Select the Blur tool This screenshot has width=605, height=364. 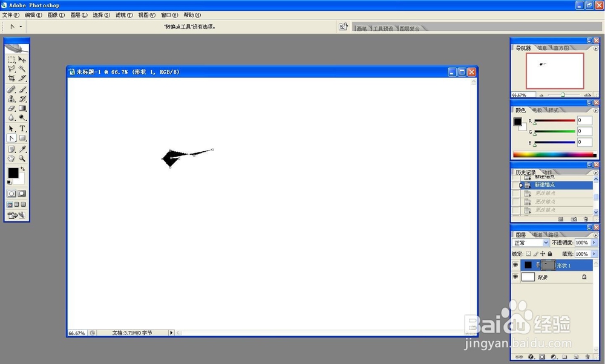point(11,118)
